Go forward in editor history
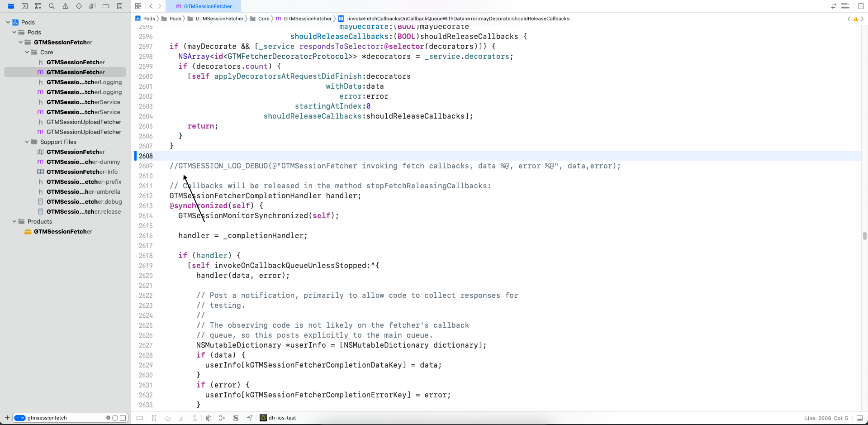868x425 pixels. click(160, 6)
